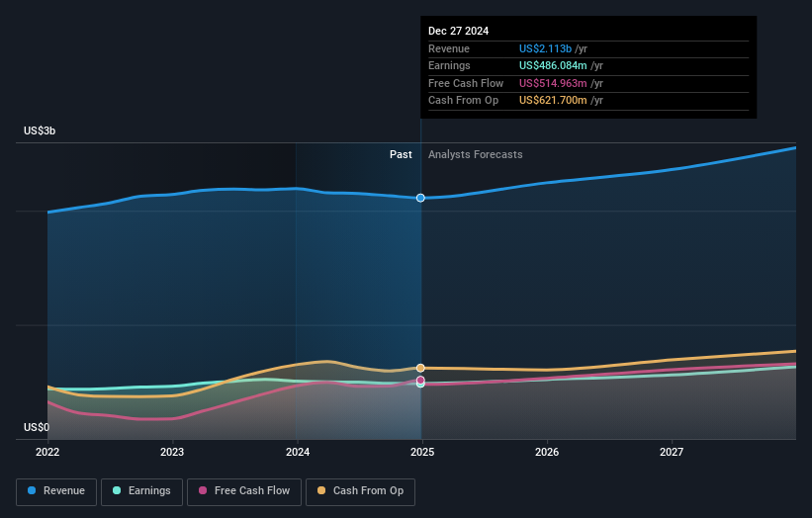Click the Earnings row label in tooltip
This screenshot has height=518, width=812.
pyautogui.click(x=449, y=65)
